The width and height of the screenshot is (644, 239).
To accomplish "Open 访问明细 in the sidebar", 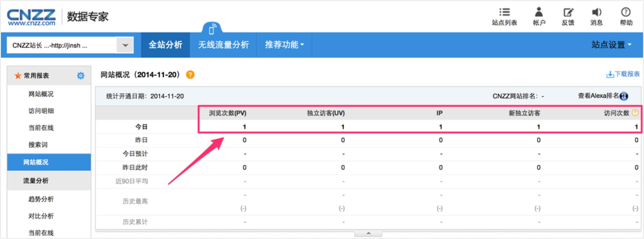I will [x=41, y=111].
